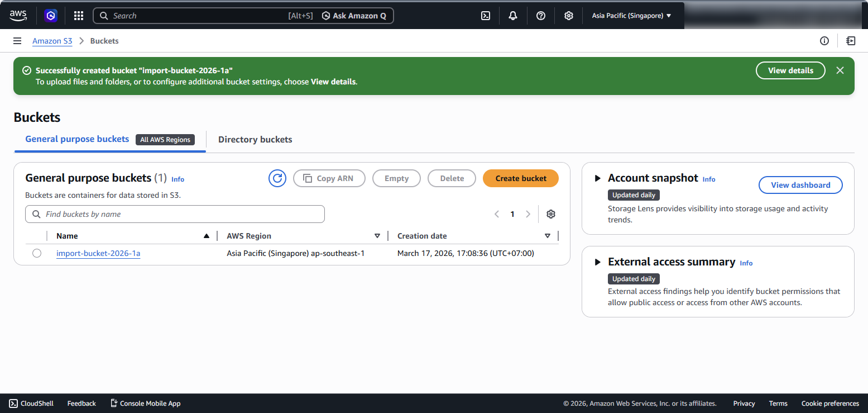Sort by AWS Region column

point(304,236)
